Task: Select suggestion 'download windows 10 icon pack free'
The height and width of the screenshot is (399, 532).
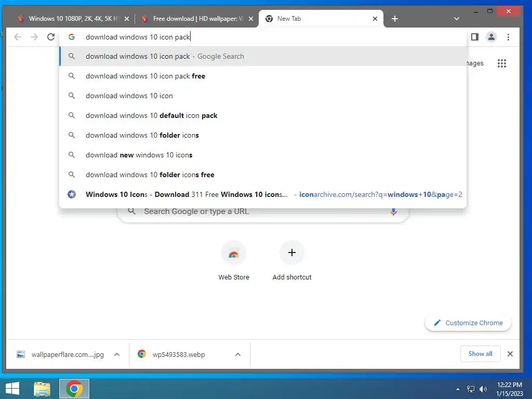Action: [263, 76]
